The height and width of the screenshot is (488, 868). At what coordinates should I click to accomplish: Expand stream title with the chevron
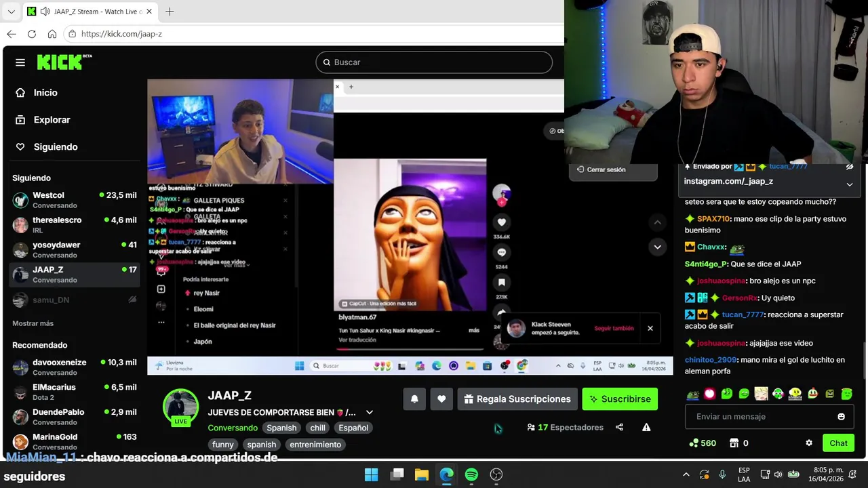point(370,412)
